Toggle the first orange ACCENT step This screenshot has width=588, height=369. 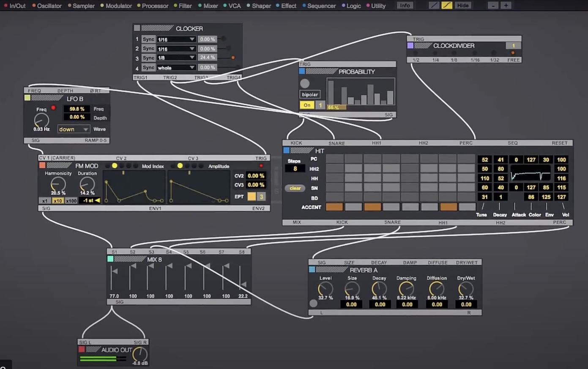click(334, 207)
